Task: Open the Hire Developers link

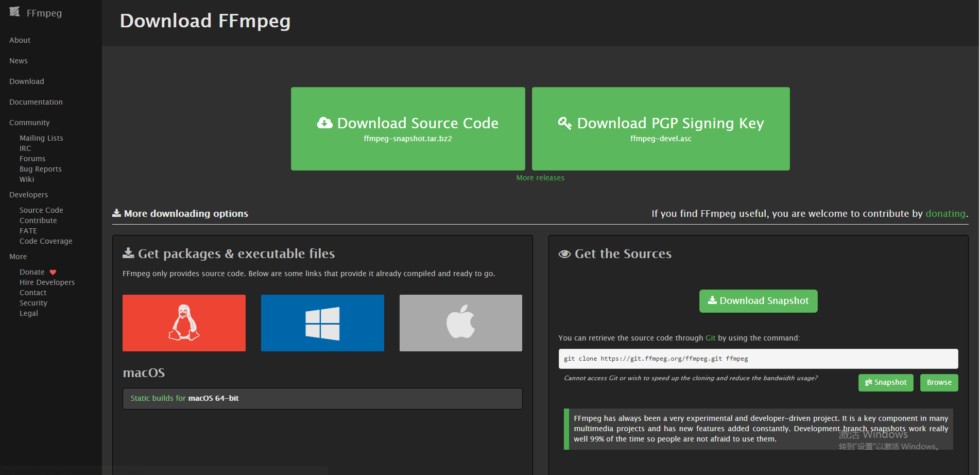Action: [x=47, y=282]
